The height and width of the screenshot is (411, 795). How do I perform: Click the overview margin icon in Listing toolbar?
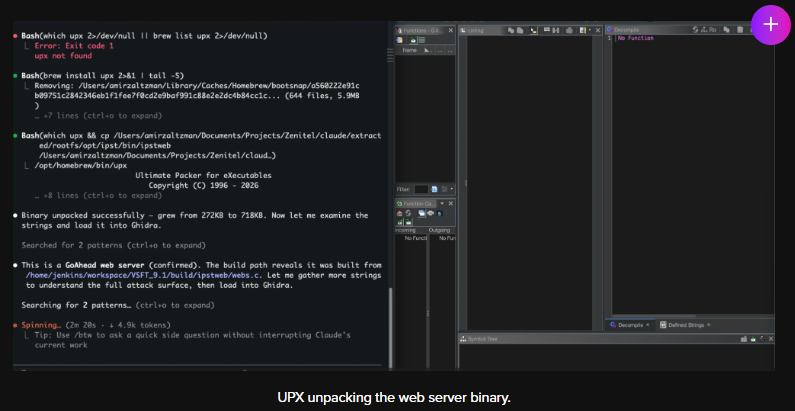[583, 30]
